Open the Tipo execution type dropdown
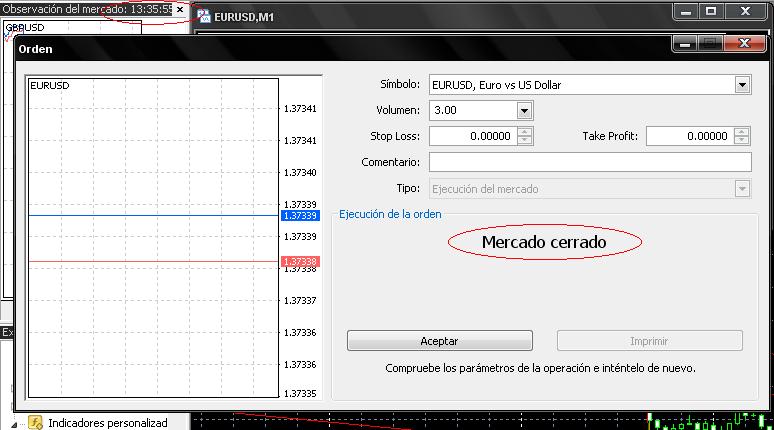The height and width of the screenshot is (430, 774). pyautogui.click(x=742, y=188)
